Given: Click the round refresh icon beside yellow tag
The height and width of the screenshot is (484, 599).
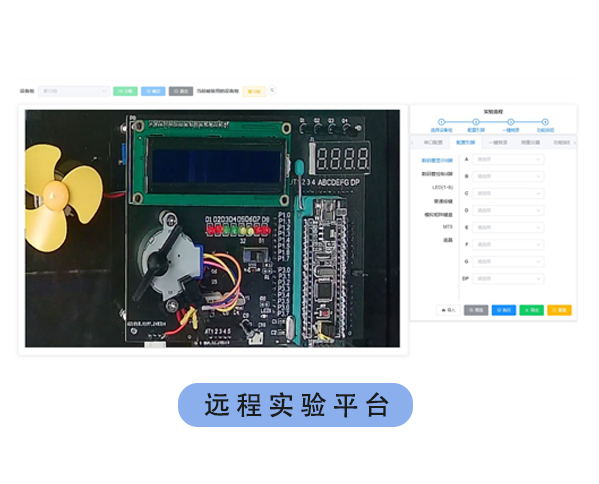Looking at the screenshot, I should pos(272,91).
